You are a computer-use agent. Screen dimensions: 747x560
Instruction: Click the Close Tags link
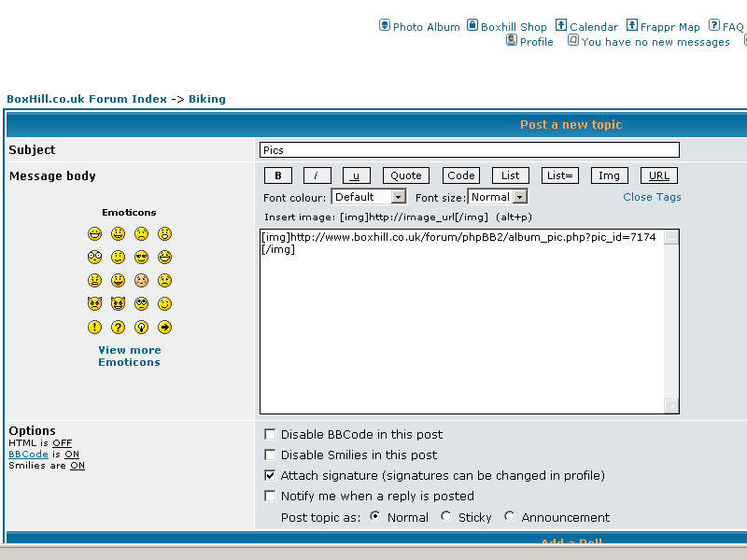tap(652, 197)
